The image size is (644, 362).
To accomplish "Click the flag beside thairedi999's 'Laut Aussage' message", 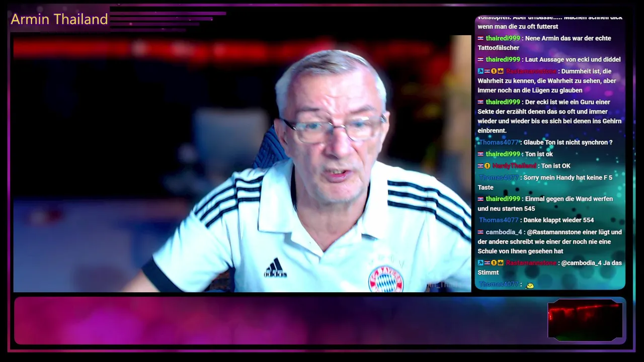I will (480, 59).
